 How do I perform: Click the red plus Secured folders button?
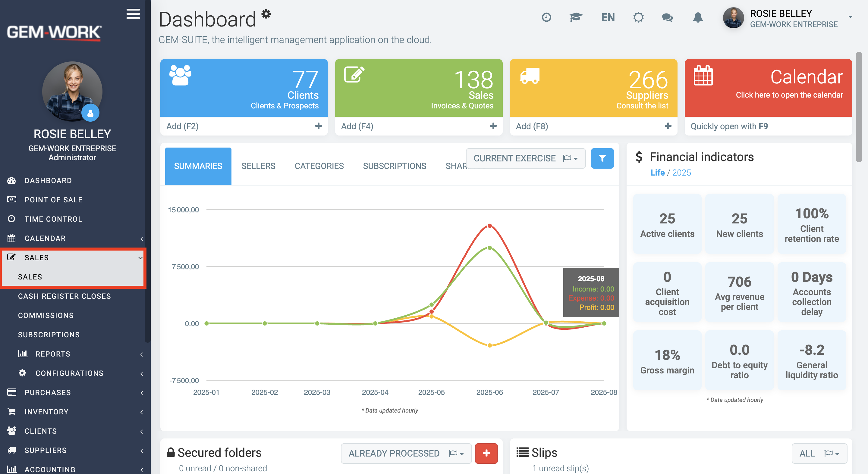tap(486, 453)
